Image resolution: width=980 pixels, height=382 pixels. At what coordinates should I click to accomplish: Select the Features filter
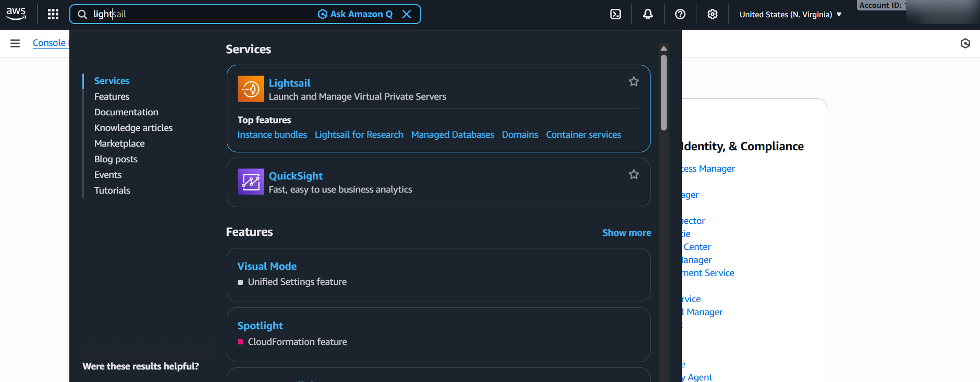(x=112, y=97)
